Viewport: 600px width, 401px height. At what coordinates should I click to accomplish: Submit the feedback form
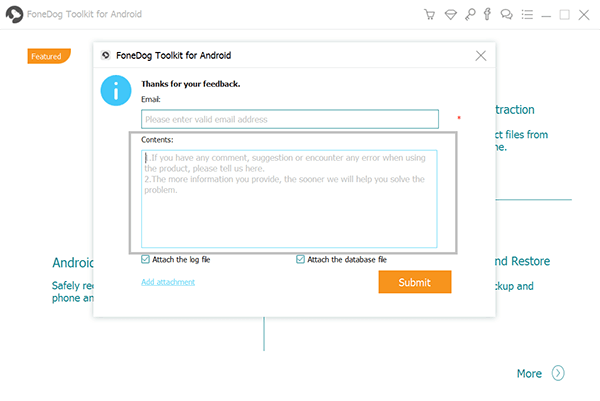(415, 282)
